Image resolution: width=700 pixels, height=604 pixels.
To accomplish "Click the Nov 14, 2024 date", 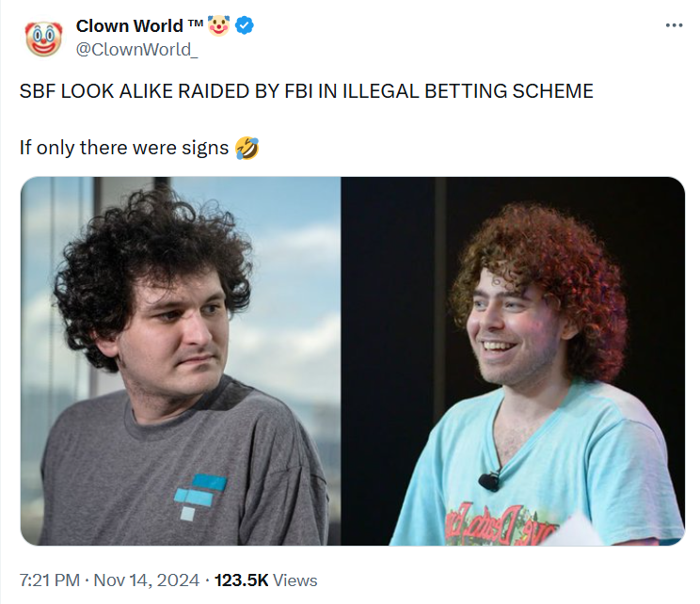I will point(147,580).
